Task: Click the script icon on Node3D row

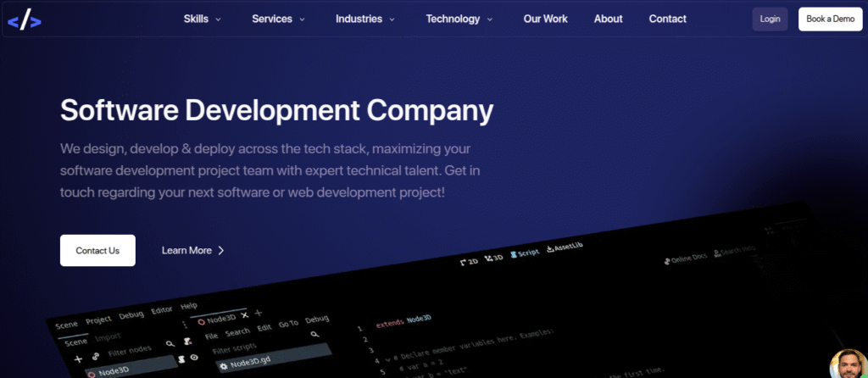Action: pos(181,359)
